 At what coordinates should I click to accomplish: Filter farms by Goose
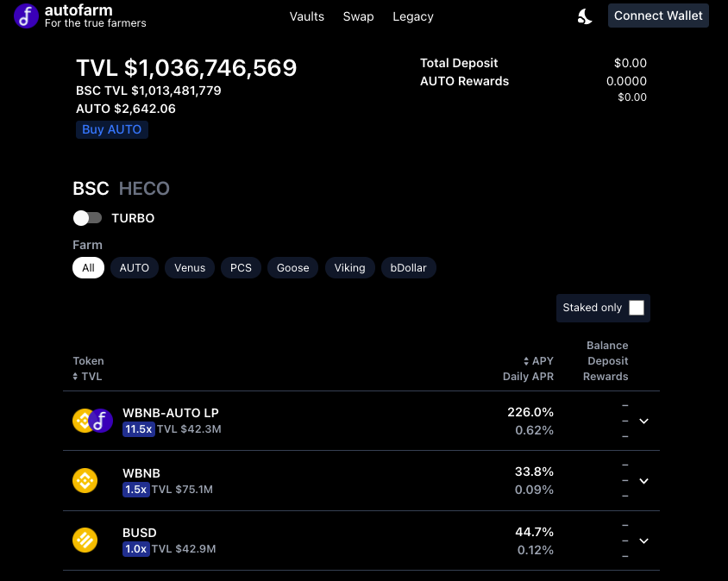(x=293, y=268)
